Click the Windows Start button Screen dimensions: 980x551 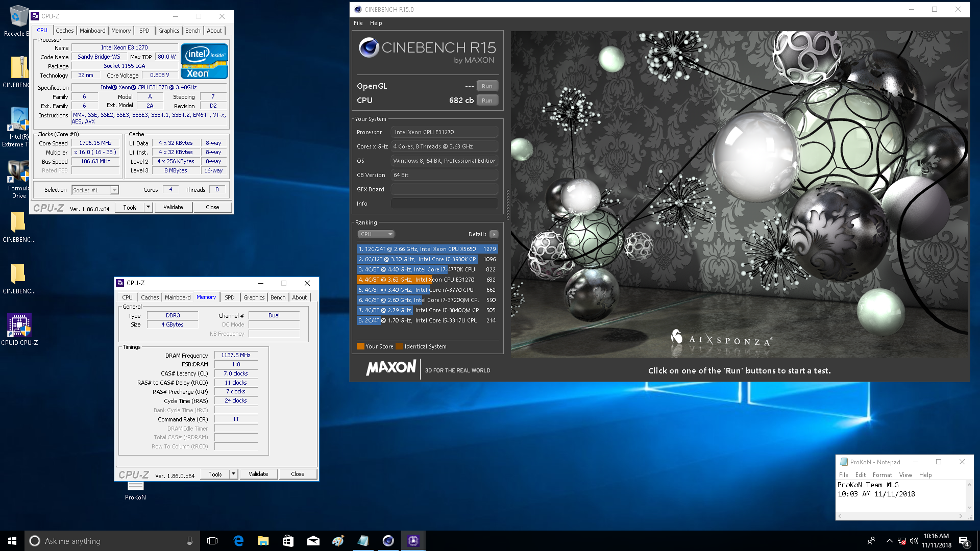(12, 541)
